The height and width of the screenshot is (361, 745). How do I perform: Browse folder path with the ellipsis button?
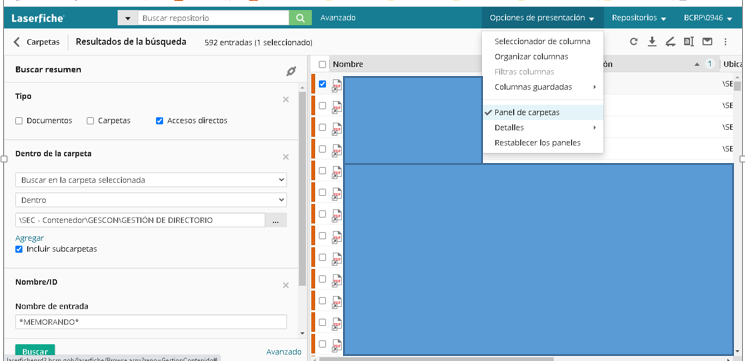(276, 220)
